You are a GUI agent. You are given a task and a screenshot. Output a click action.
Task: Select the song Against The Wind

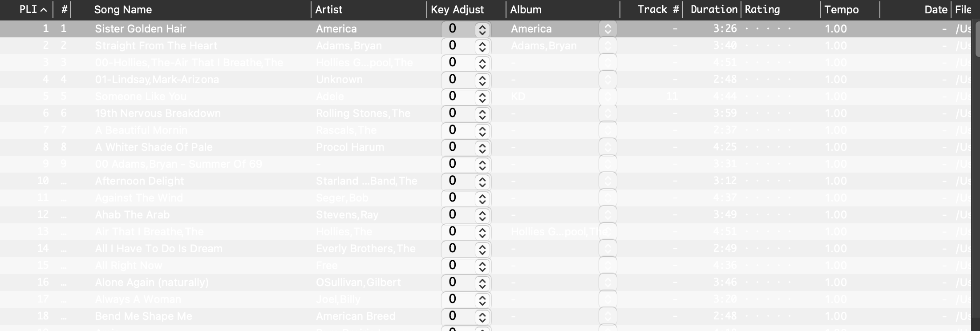(x=139, y=198)
